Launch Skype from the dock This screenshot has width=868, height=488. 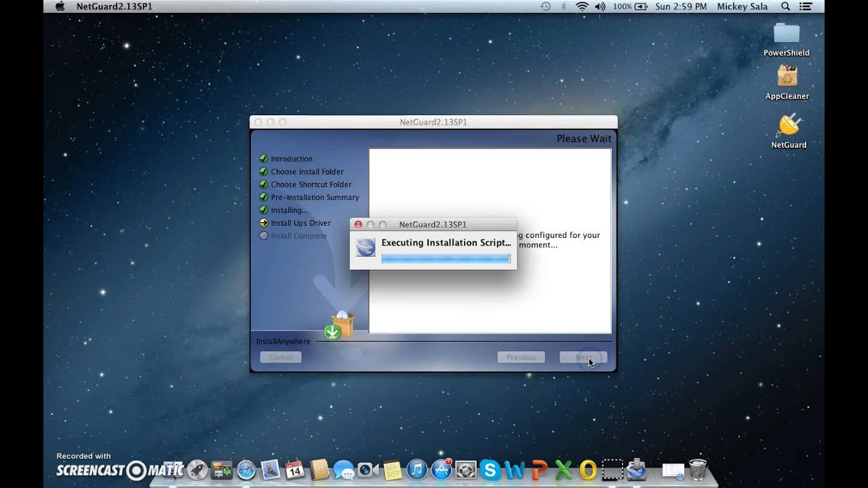pyautogui.click(x=490, y=470)
